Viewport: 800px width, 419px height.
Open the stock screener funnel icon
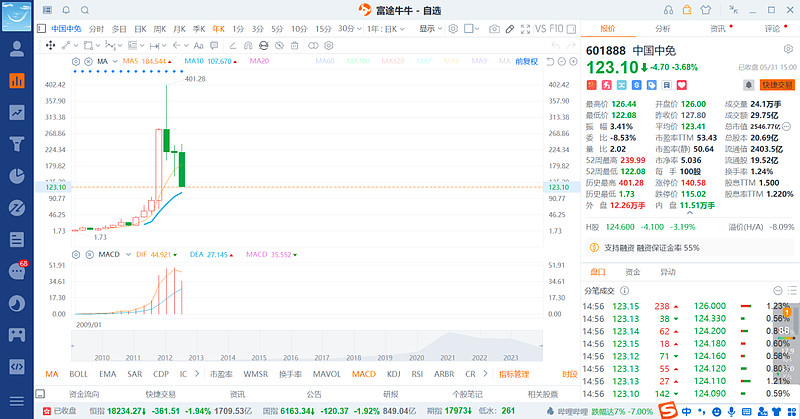[16, 144]
